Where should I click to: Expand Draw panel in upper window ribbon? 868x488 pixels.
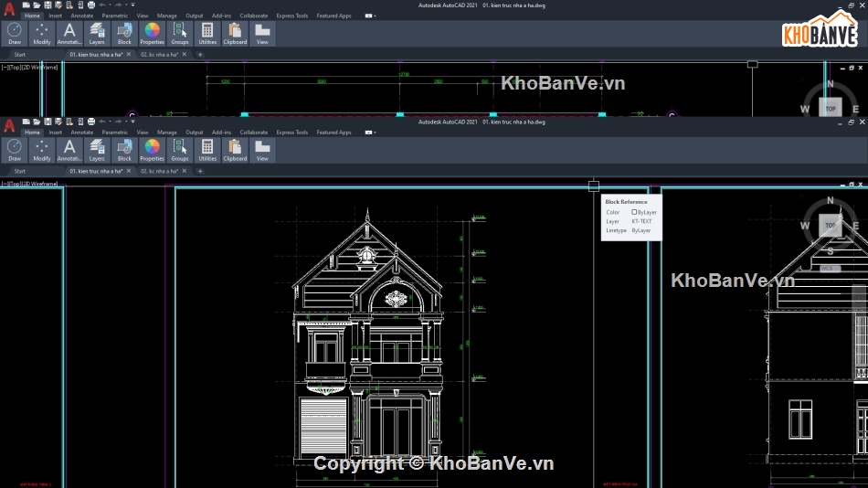[15, 35]
